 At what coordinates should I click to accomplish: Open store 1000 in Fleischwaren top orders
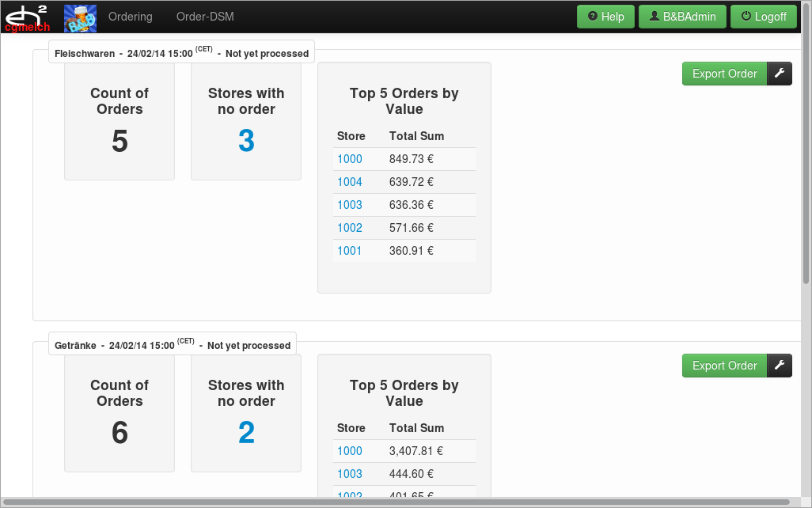[350, 159]
